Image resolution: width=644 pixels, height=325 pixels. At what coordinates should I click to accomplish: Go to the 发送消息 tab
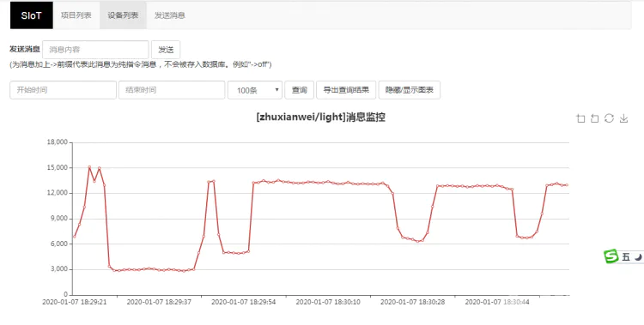click(170, 15)
